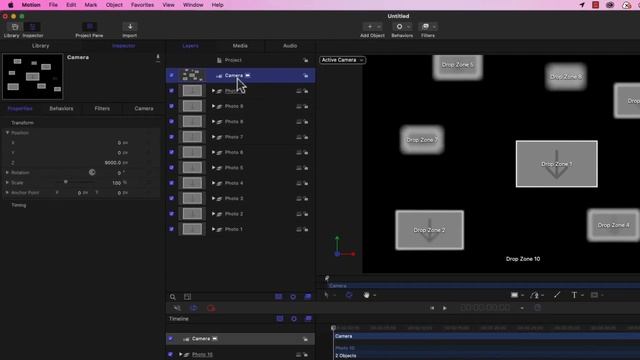Uncheck visibility checkbox for Photo 7

(x=171, y=137)
